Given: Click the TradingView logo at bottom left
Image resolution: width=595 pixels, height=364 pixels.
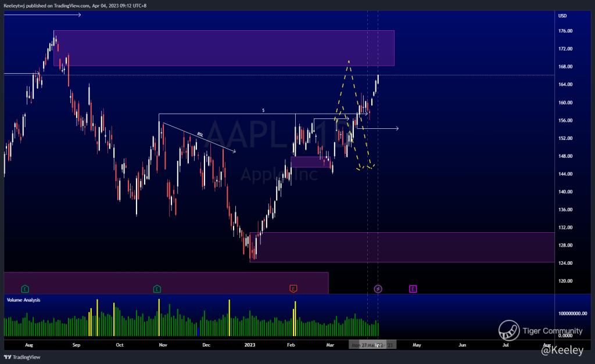Looking at the screenshot, I should pyautogui.click(x=22, y=357).
